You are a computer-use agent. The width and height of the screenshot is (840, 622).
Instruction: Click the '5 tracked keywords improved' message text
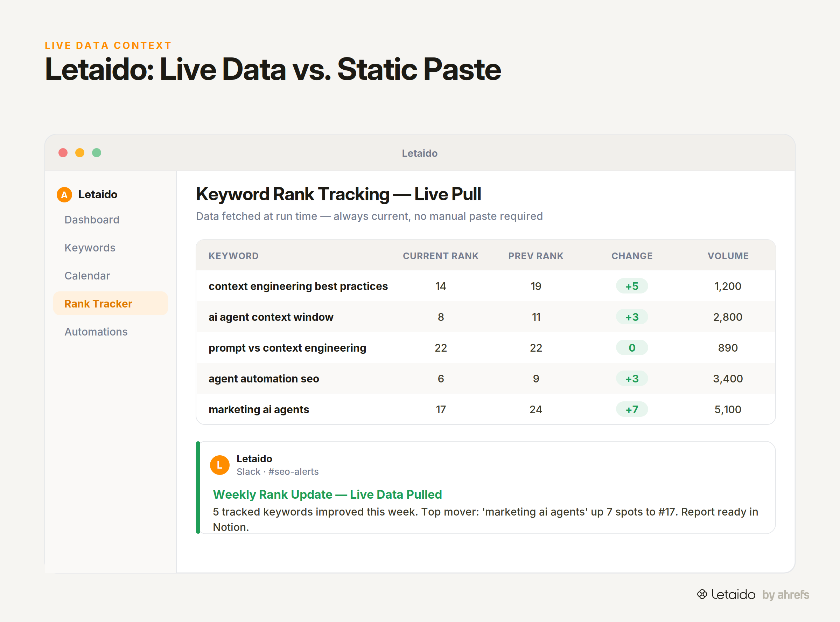point(485,519)
